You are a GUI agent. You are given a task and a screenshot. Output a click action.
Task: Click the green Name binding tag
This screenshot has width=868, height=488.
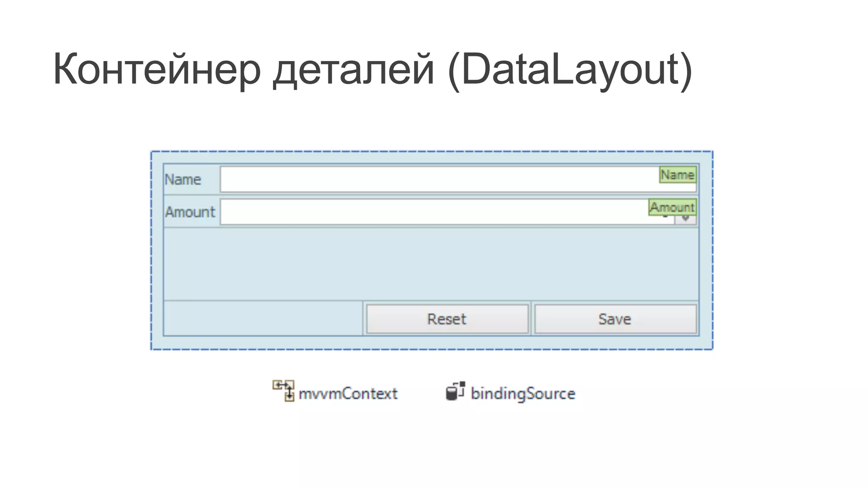point(677,175)
